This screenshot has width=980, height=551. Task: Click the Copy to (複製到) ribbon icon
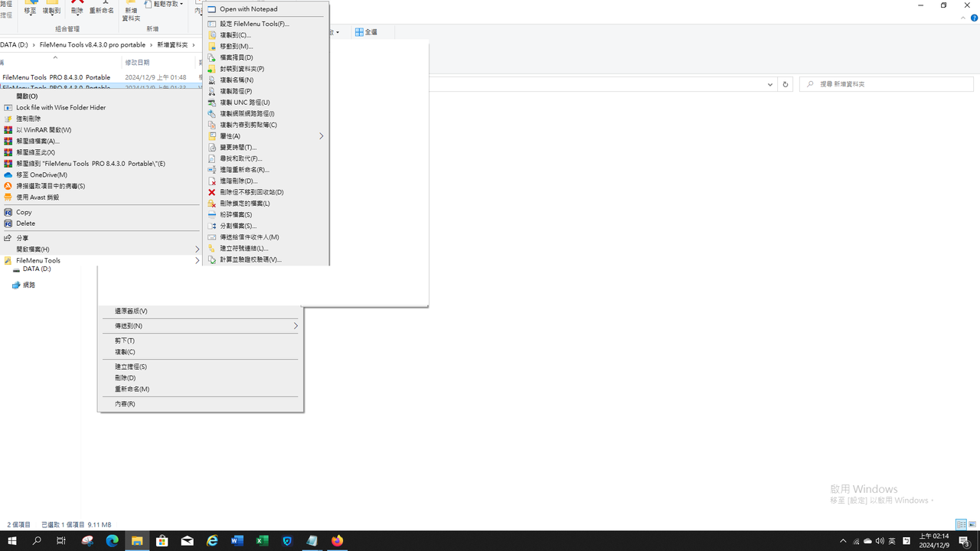[51, 8]
